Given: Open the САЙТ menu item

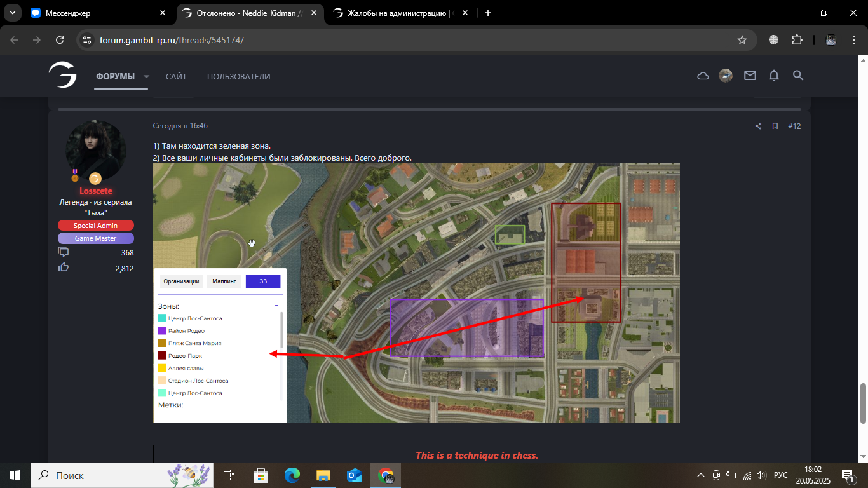Looking at the screenshot, I should (x=176, y=76).
